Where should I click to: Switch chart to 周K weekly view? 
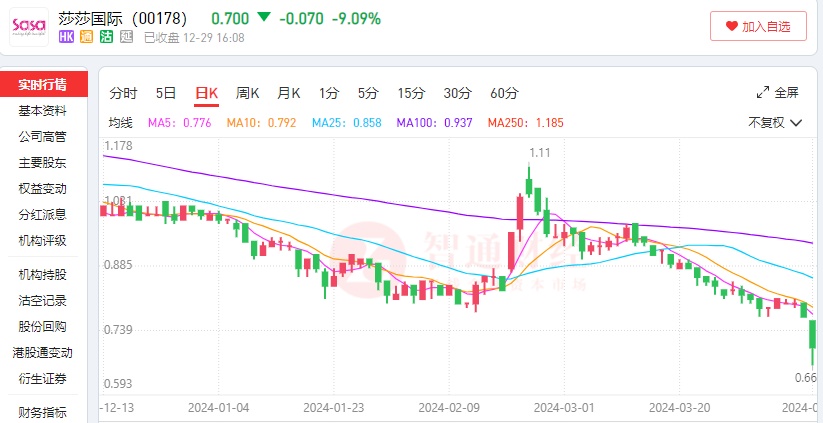click(247, 93)
